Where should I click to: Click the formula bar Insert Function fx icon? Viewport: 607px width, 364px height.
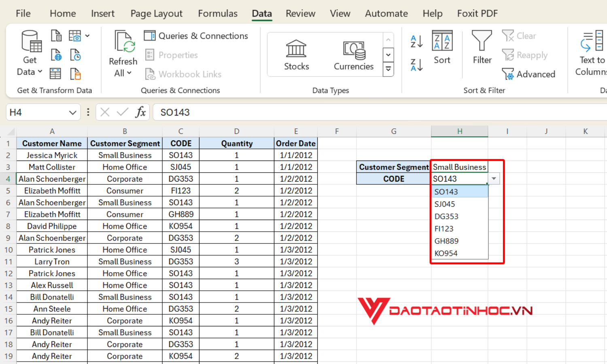coord(140,112)
